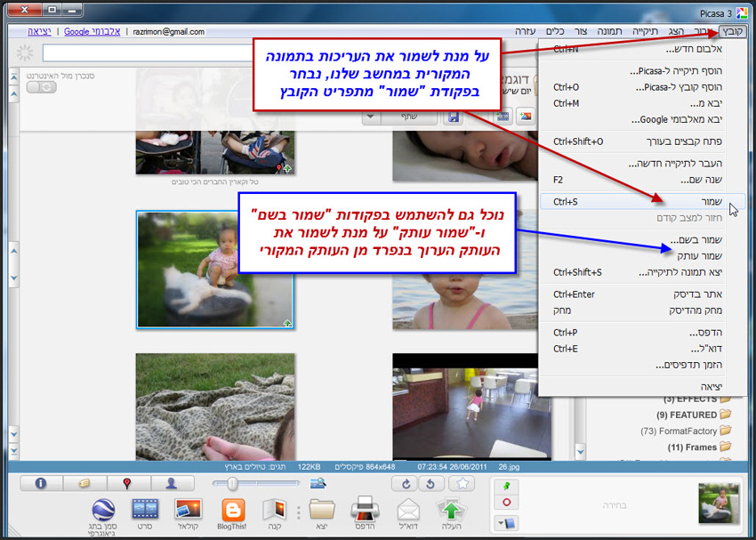756x540 pixels.
Task: Toggle the סנכרן מול האינטרנט sync switch
Action: click(42, 87)
